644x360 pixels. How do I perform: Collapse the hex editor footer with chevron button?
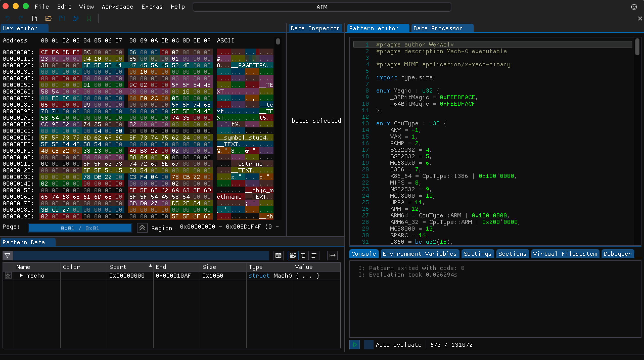click(x=142, y=228)
